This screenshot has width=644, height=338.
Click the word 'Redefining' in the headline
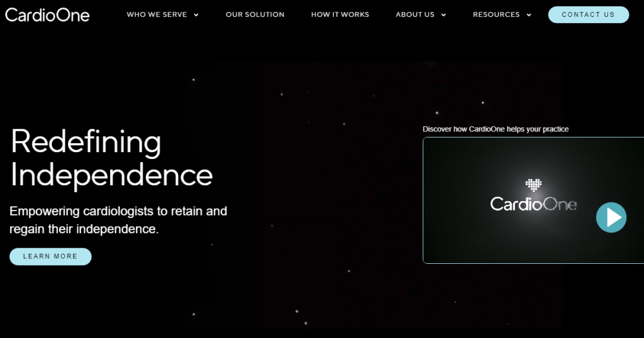tap(86, 141)
